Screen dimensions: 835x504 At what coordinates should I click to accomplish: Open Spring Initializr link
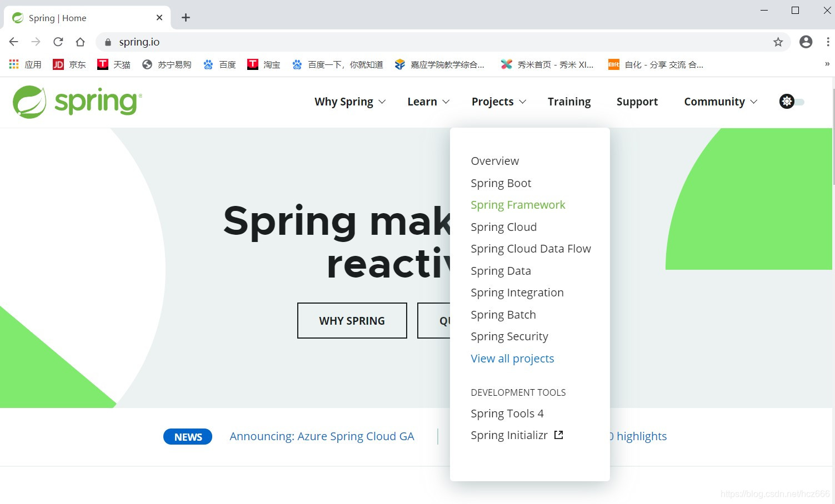click(x=509, y=435)
